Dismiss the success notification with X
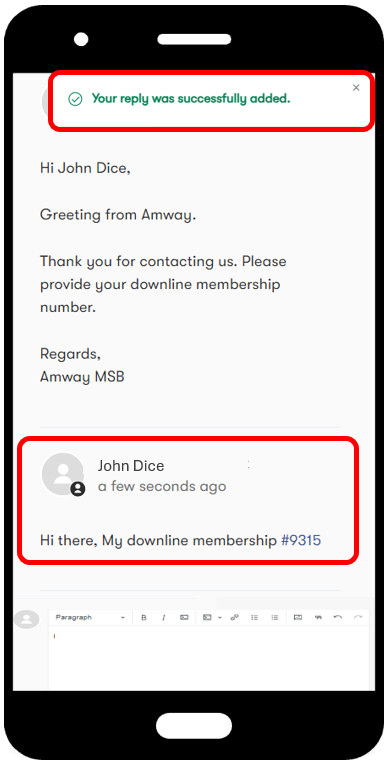387x764 pixels. pos(356,88)
